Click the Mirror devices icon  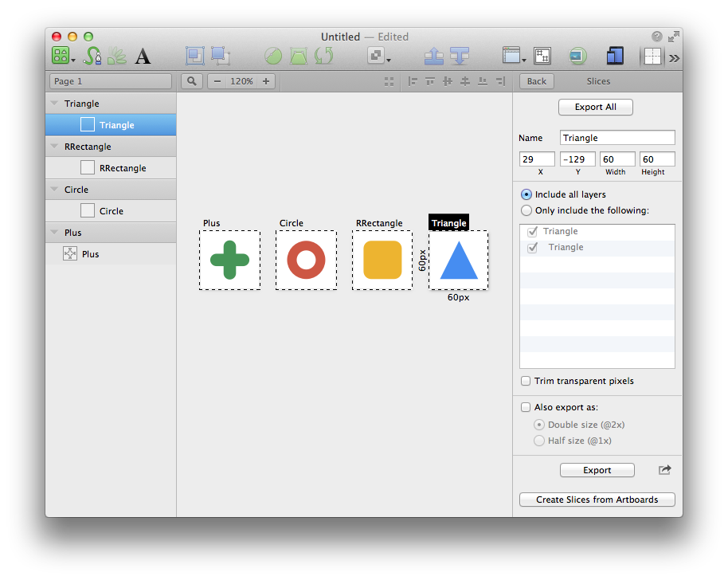[615, 56]
